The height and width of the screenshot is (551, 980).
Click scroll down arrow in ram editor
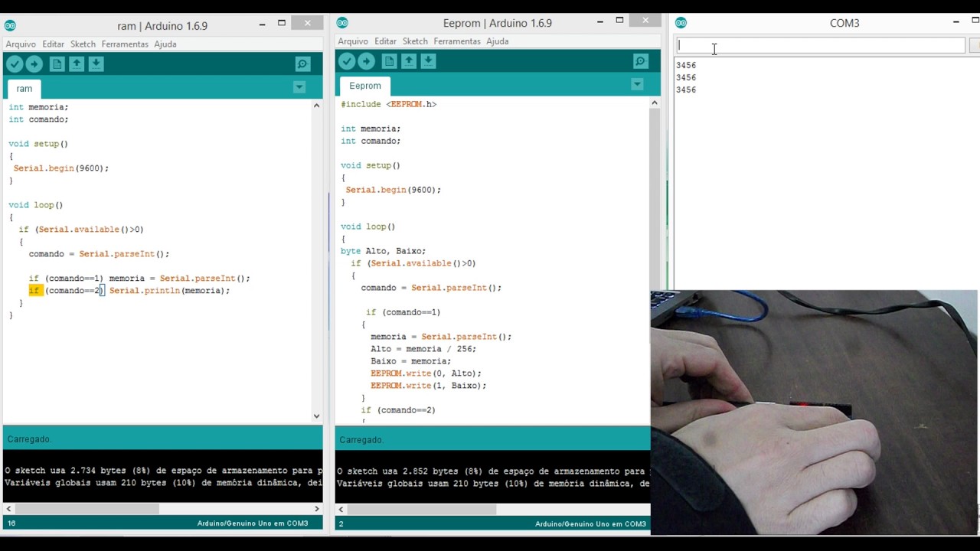point(316,416)
